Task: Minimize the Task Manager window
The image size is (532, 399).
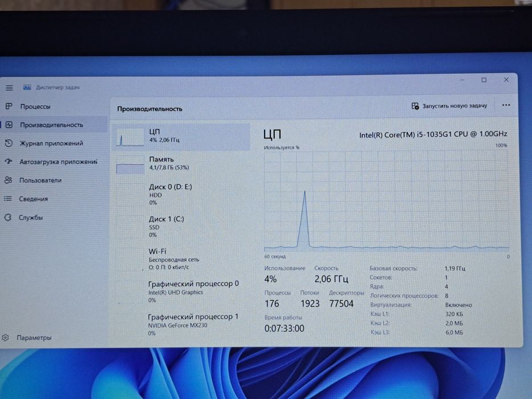Action: (462, 80)
